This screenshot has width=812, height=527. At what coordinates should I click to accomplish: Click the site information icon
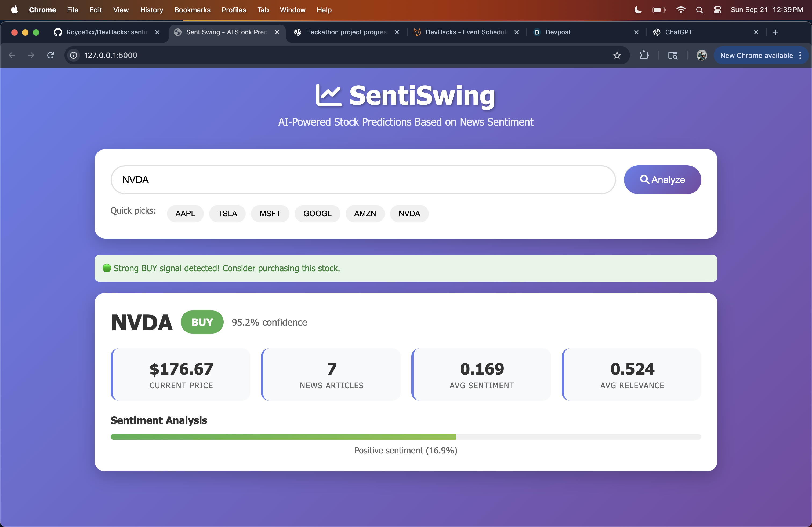click(x=74, y=55)
